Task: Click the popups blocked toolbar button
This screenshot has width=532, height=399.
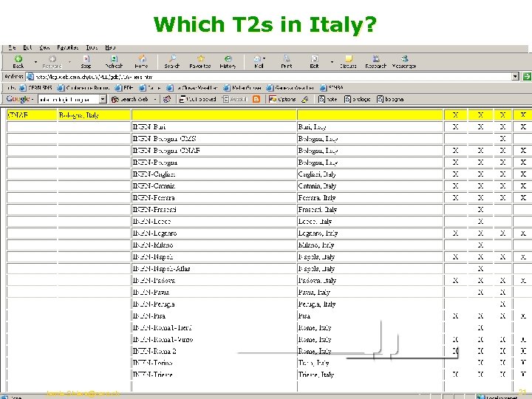Action: coord(197,99)
